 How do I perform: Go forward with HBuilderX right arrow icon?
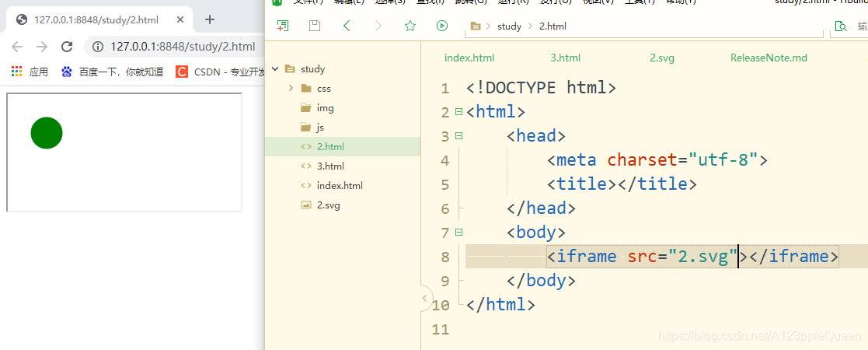point(378,26)
